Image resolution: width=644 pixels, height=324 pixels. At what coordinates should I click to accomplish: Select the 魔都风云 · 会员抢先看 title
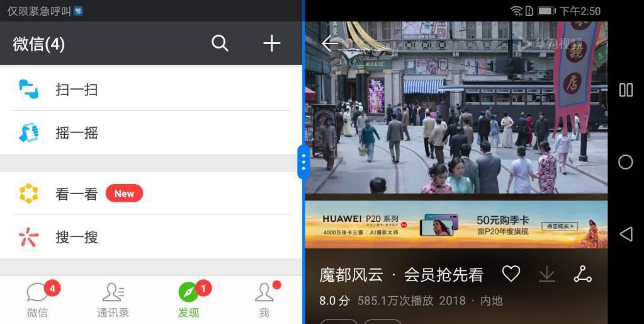point(401,275)
